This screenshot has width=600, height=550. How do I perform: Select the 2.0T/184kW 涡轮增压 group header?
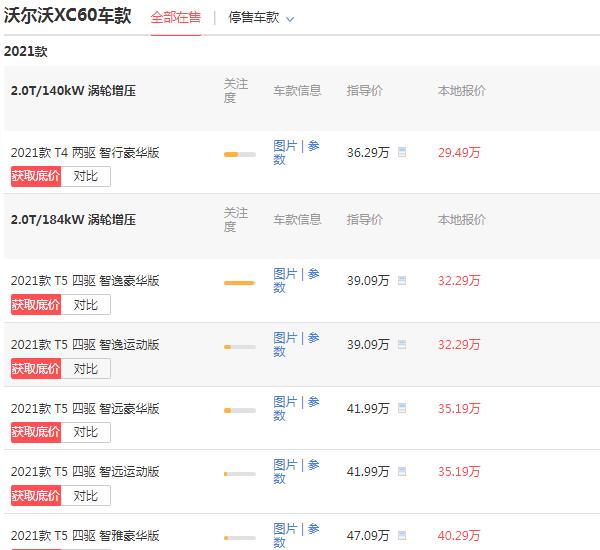(73, 220)
